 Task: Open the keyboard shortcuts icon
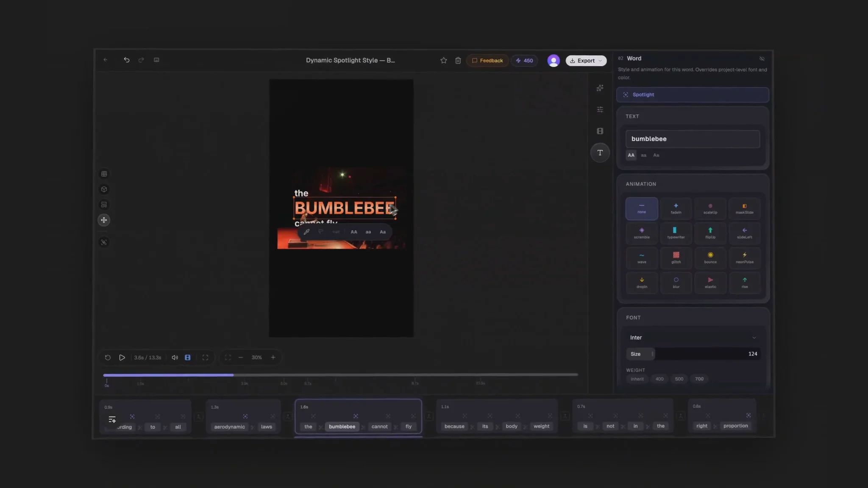tap(156, 60)
